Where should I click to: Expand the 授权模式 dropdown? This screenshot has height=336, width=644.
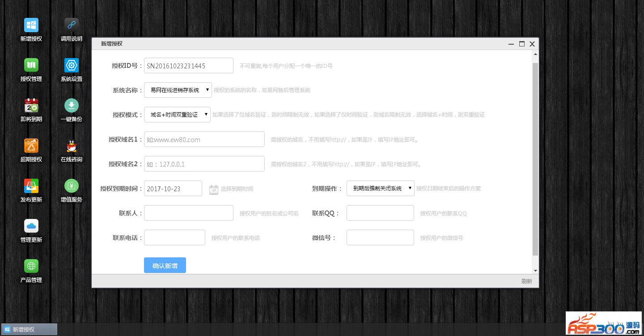tap(177, 114)
